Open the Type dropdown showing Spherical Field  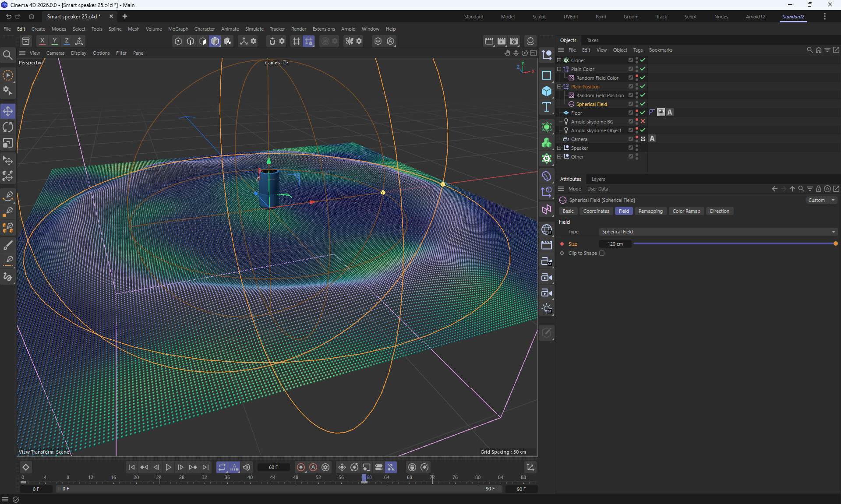coord(718,232)
